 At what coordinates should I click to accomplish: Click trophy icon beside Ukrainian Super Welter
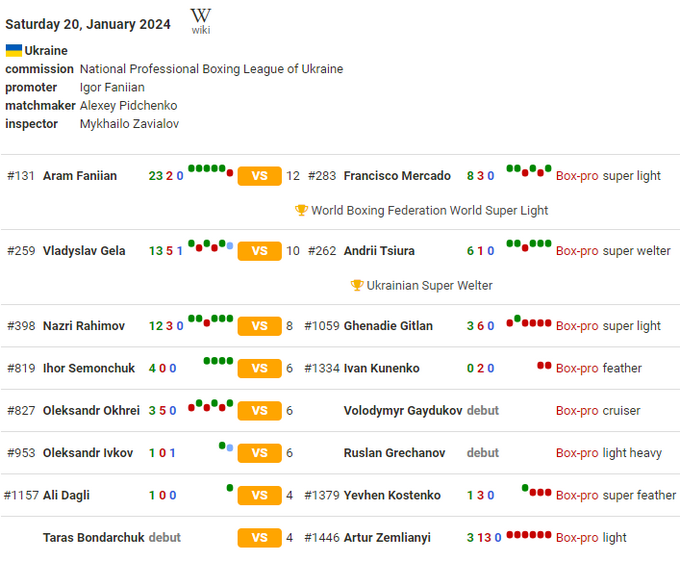357,285
